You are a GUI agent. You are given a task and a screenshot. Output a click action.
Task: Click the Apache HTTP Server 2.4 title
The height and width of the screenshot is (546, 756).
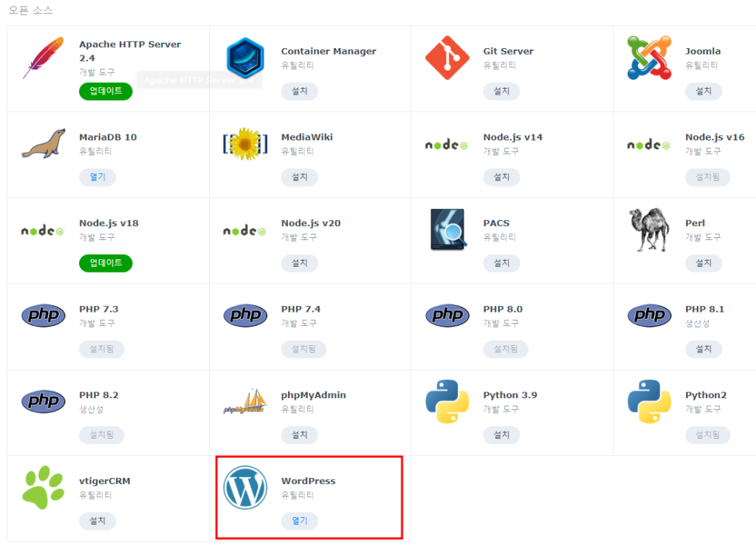[x=130, y=51]
